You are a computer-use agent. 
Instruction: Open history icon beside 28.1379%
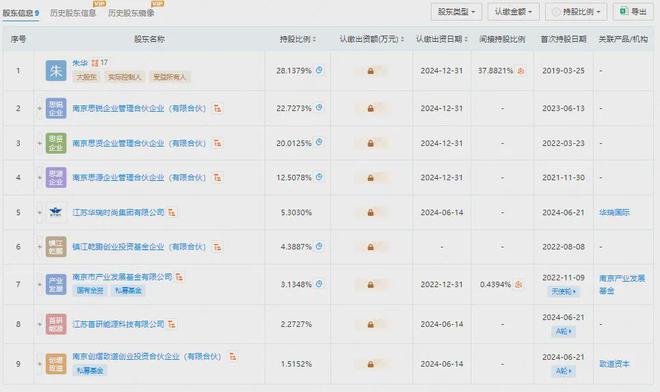pos(319,70)
